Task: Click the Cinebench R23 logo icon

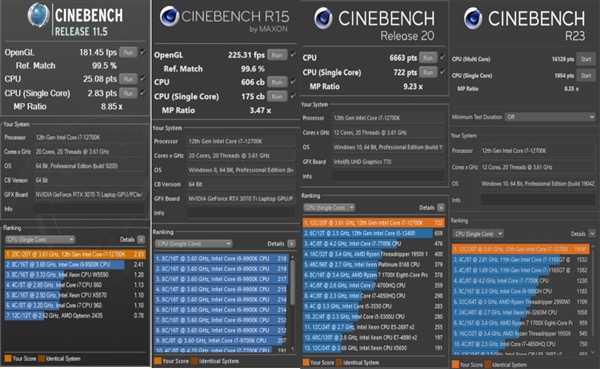Action: [x=473, y=18]
